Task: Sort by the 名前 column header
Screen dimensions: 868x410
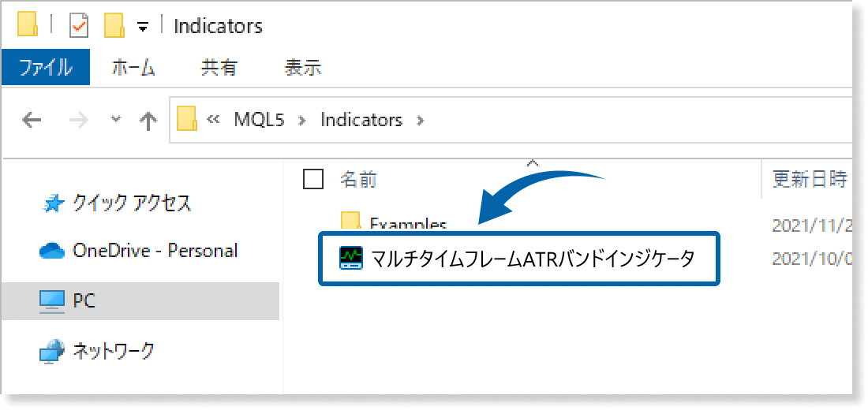Action: tap(359, 179)
